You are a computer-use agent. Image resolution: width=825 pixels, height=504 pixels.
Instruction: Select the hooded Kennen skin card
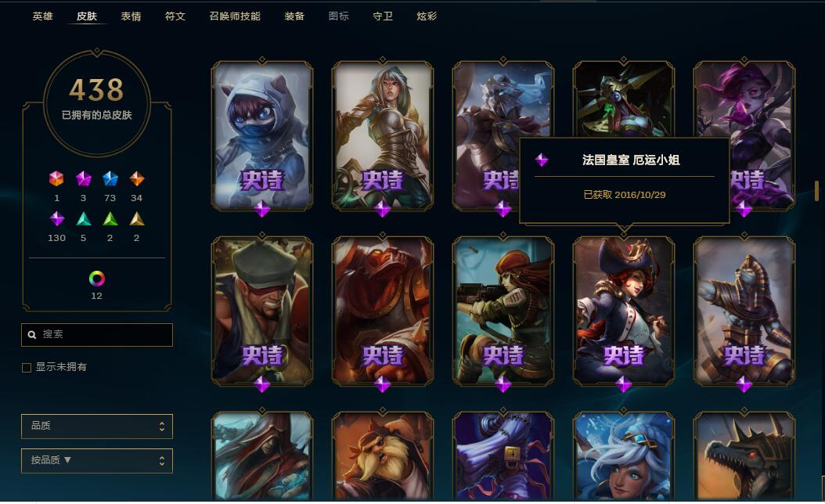point(262,136)
